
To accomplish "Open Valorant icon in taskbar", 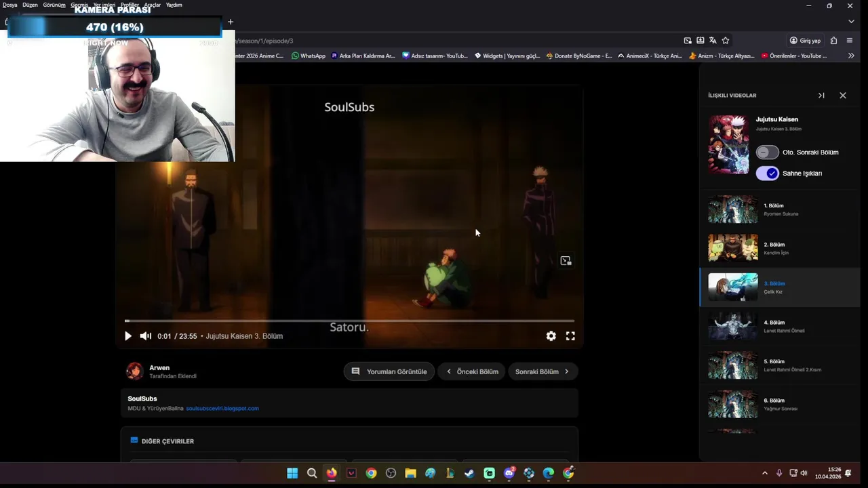I will click(351, 473).
